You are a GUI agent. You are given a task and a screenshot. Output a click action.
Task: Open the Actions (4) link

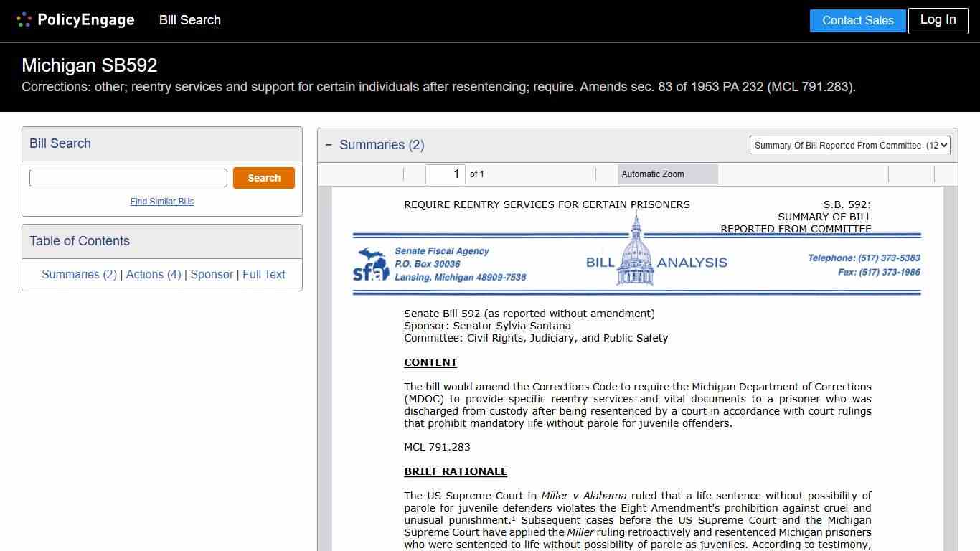point(153,274)
